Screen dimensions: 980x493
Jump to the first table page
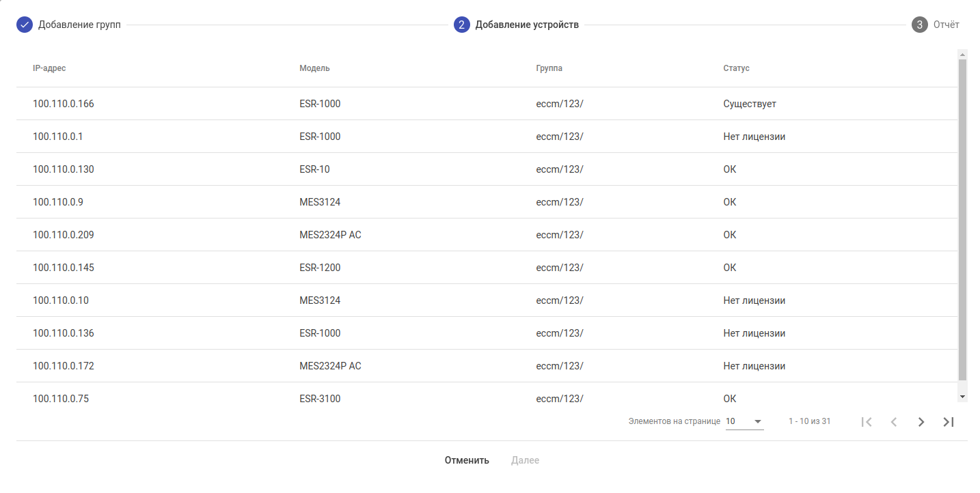click(867, 422)
